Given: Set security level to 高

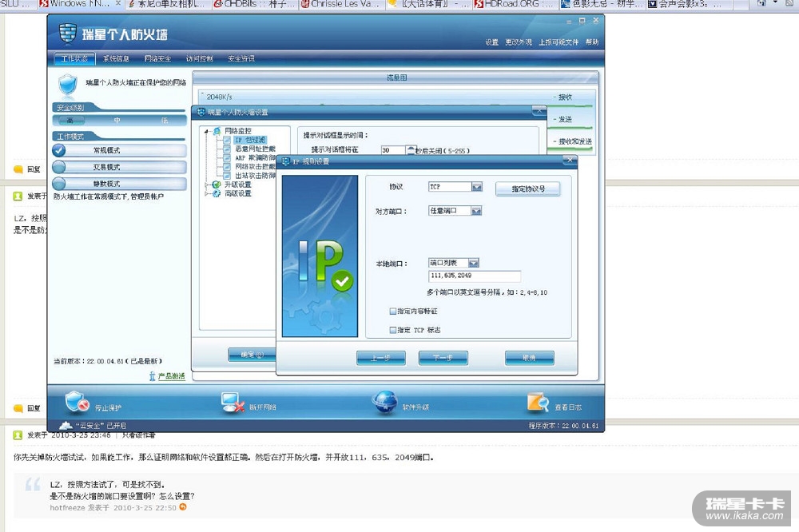Looking at the screenshot, I should pyautogui.click(x=70, y=121).
